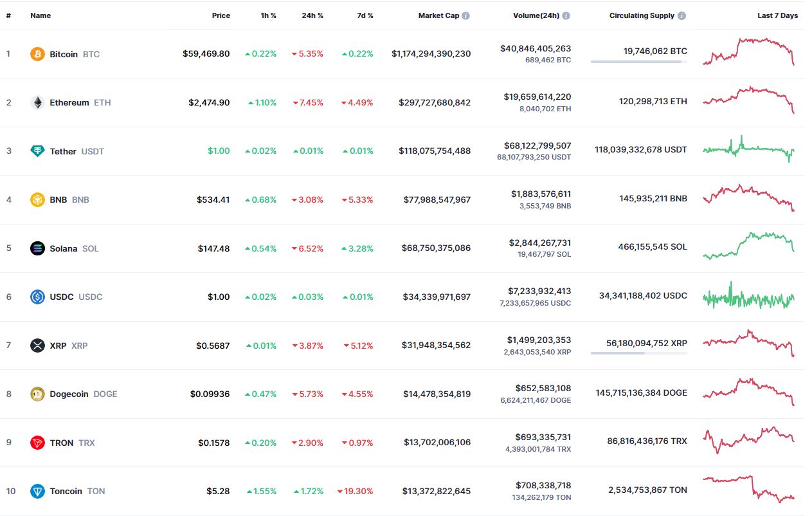Click the TRON logo icon
Viewport: 812px width, 516px height.
tap(38, 443)
